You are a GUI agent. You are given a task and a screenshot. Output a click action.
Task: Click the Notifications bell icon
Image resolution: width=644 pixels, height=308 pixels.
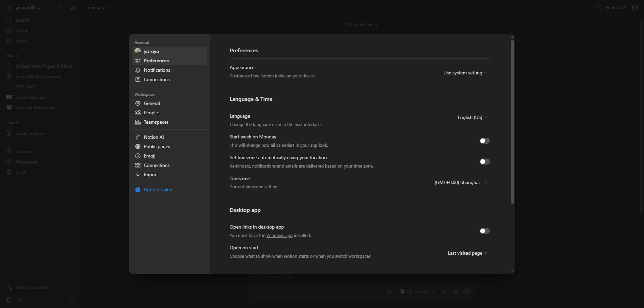(138, 70)
